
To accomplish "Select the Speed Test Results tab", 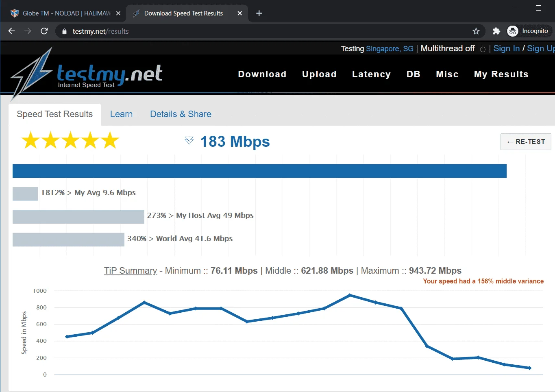I will pos(54,114).
